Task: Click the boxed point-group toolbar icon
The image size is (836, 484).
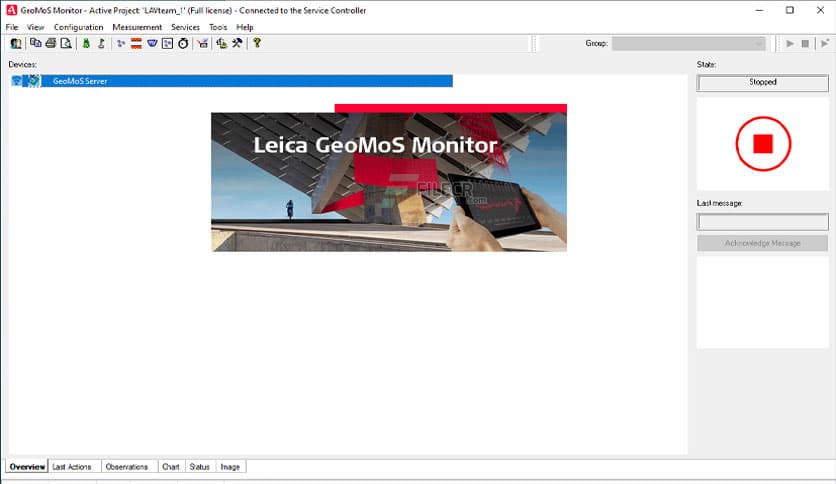Action: 167,43
